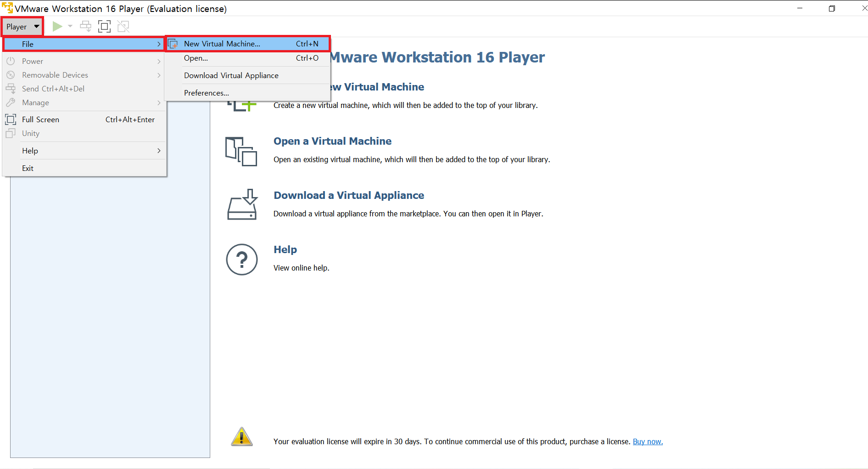868x469 pixels.
Task: Click the Full Screen menu icon
Action: coord(11,119)
